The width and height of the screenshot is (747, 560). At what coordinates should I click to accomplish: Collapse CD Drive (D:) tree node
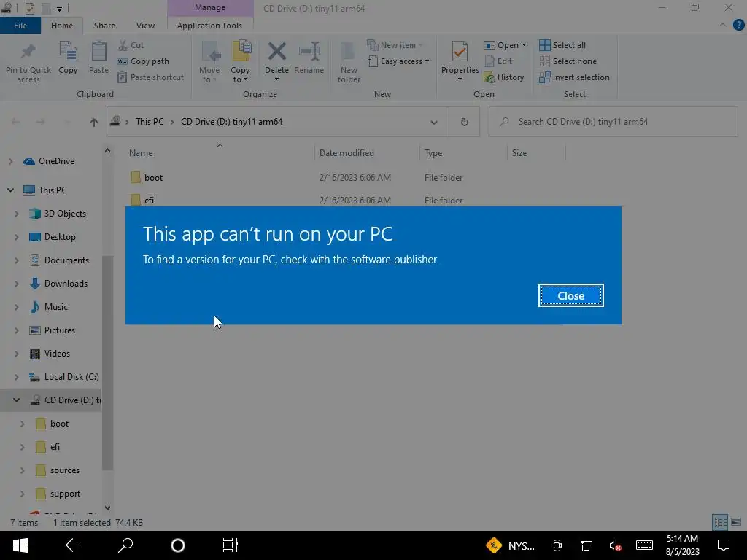[x=17, y=400]
